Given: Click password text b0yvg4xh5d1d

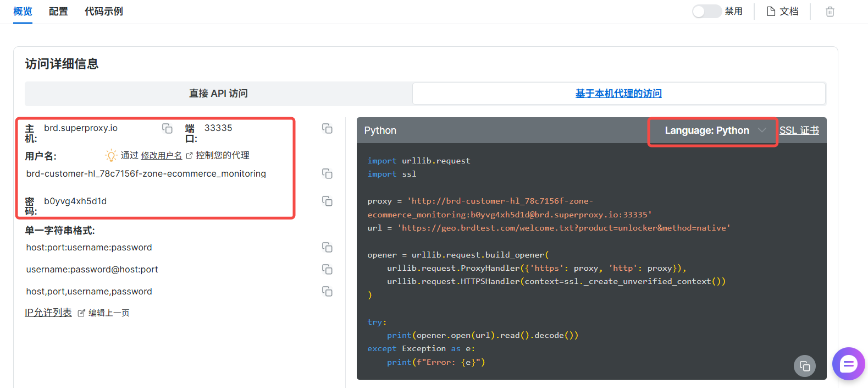Looking at the screenshot, I should click(x=75, y=201).
